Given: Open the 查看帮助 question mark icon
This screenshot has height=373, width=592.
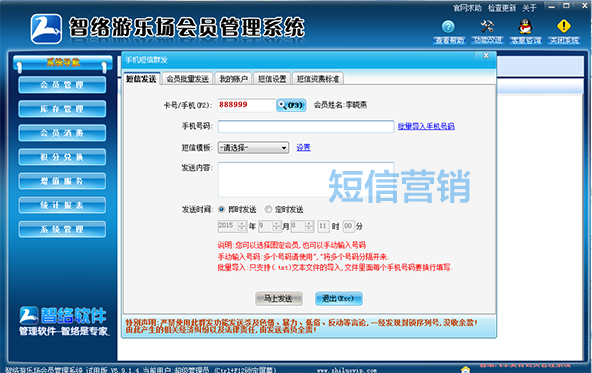Looking at the screenshot, I should click(448, 27).
